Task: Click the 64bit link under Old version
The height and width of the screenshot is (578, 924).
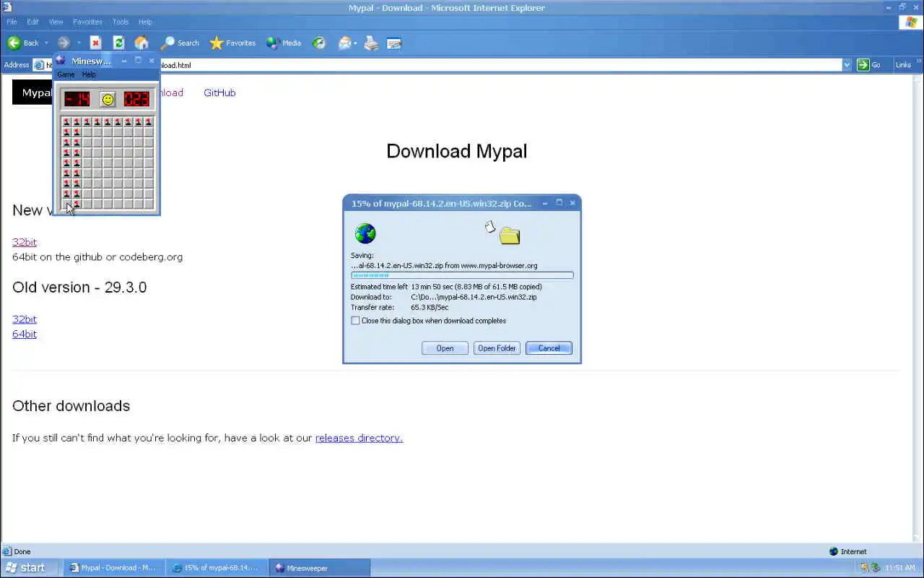Action: click(x=25, y=334)
